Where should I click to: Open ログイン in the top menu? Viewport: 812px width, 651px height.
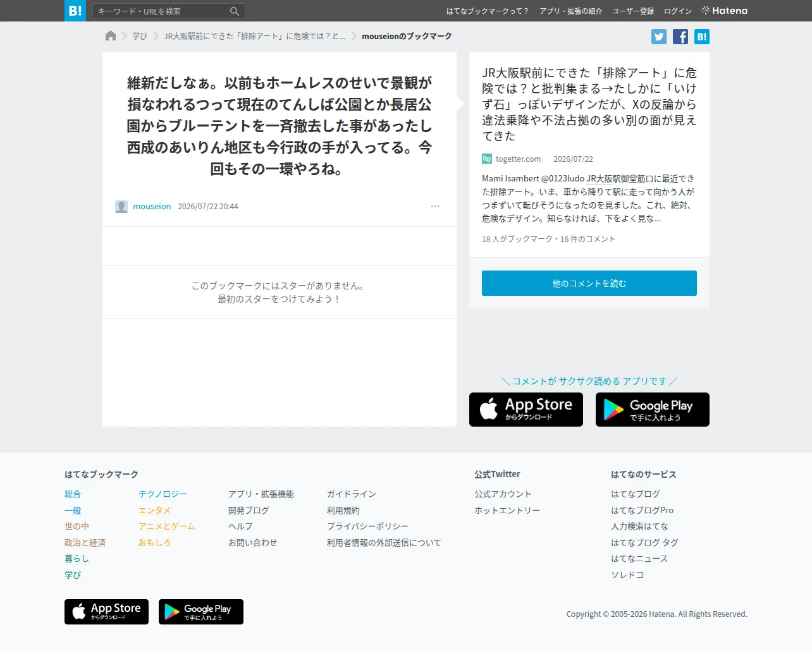[x=678, y=11]
